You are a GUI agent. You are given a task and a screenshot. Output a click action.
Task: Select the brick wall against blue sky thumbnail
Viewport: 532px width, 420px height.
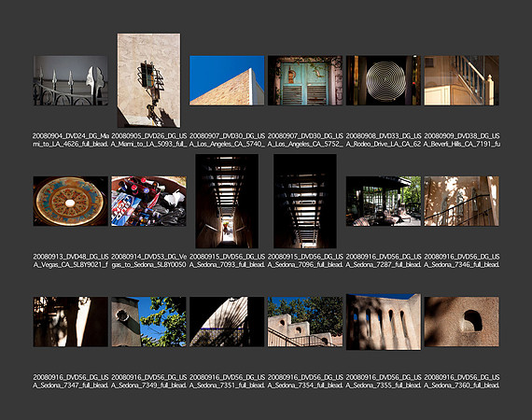coord(227,80)
